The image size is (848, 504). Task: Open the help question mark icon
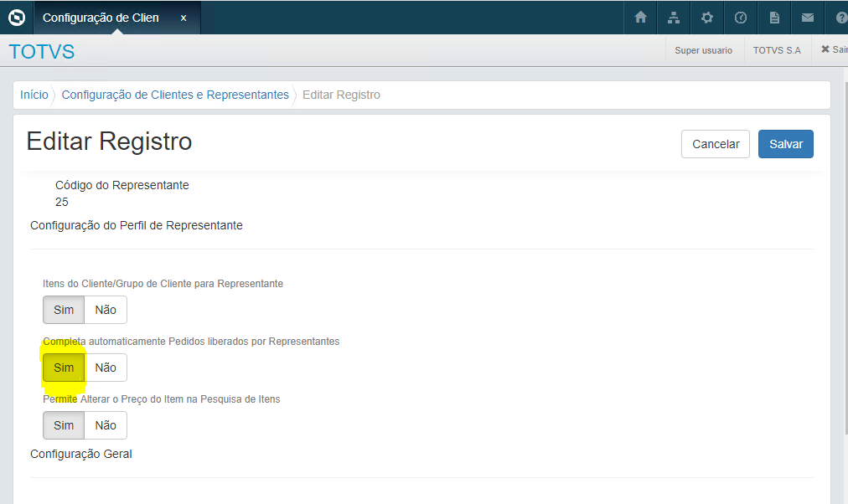tap(840, 17)
